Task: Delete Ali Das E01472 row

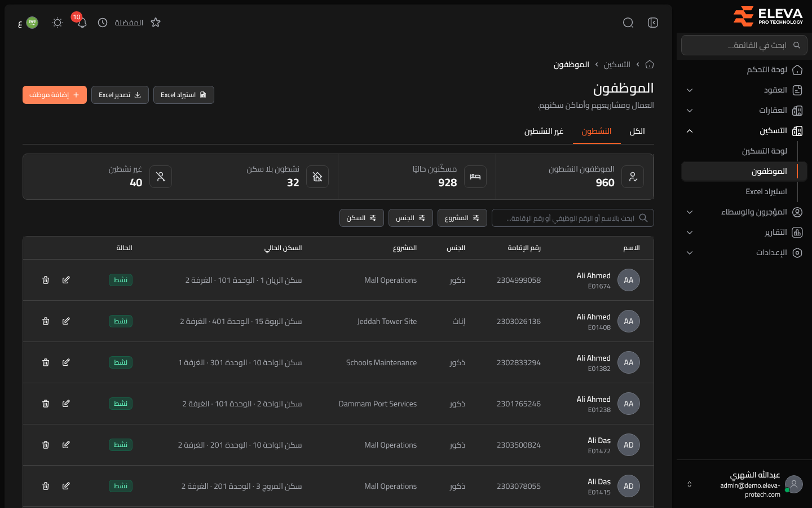Action: pyautogui.click(x=46, y=445)
